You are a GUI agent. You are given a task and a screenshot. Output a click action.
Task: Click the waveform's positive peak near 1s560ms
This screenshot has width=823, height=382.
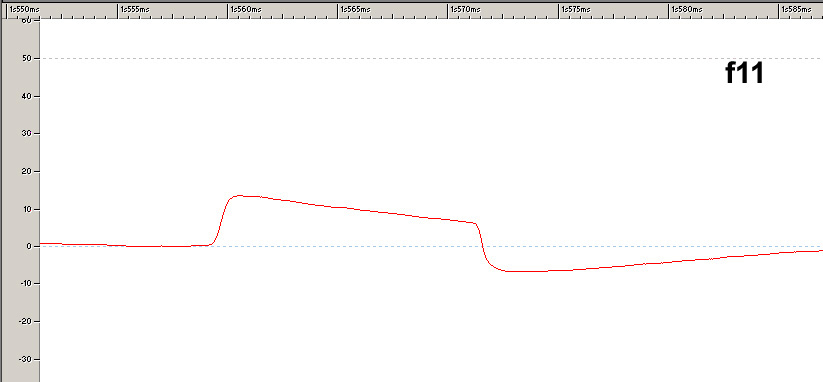coord(239,196)
